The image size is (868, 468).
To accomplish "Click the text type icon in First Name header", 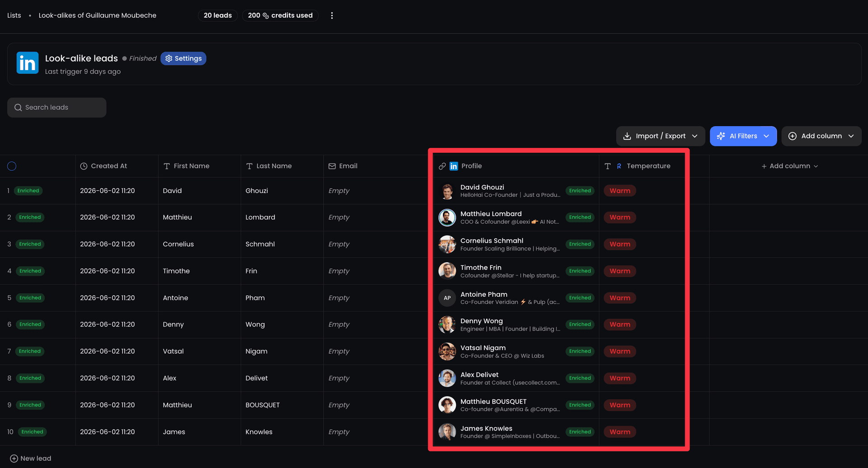I will tap(166, 166).
